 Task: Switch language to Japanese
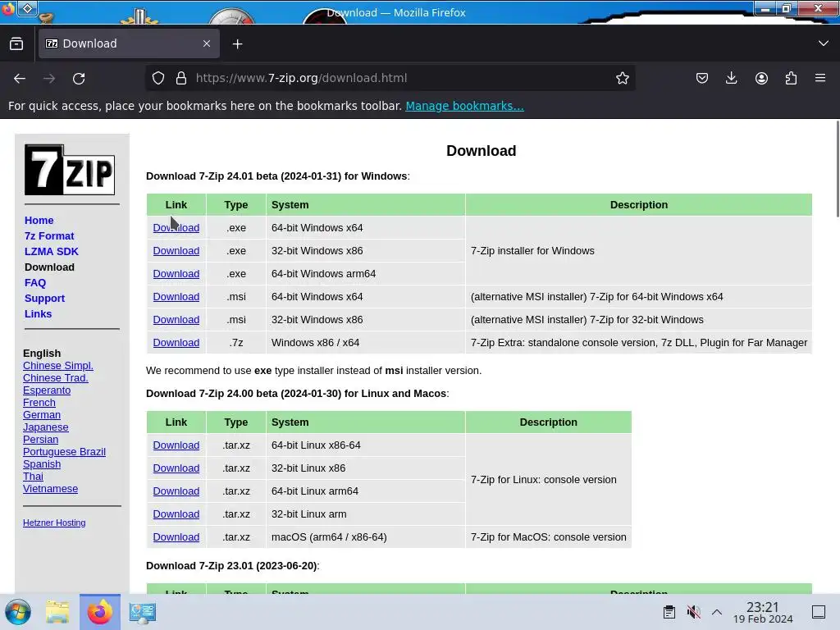coord(46,427)
